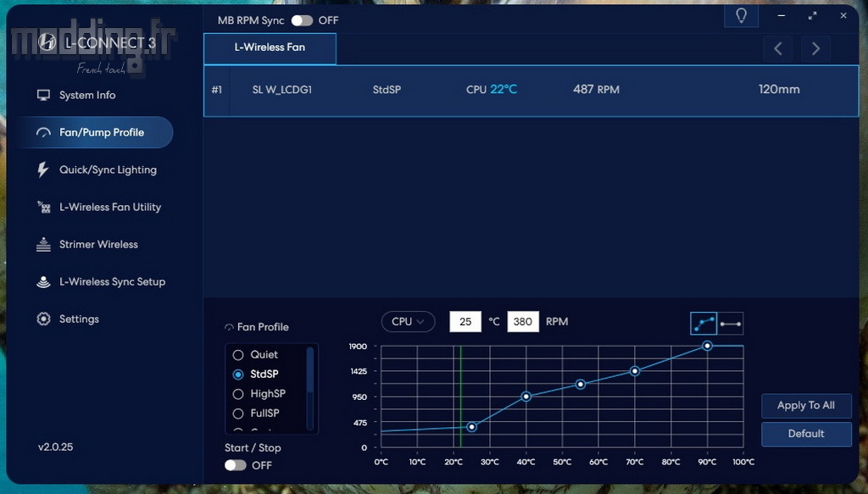Click the CPU 22°C temperature reading
Image resolution: width=868 pixels, height=494 pixels.
(492, 90)
